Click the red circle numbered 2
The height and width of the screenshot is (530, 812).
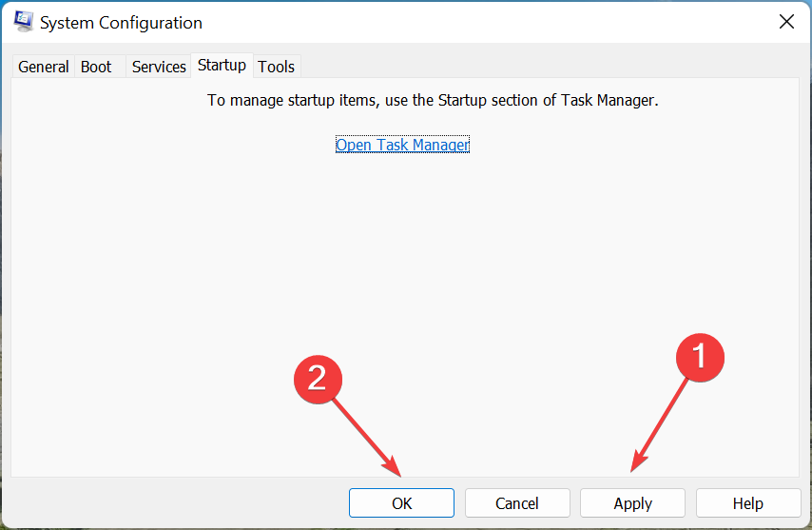318,380
